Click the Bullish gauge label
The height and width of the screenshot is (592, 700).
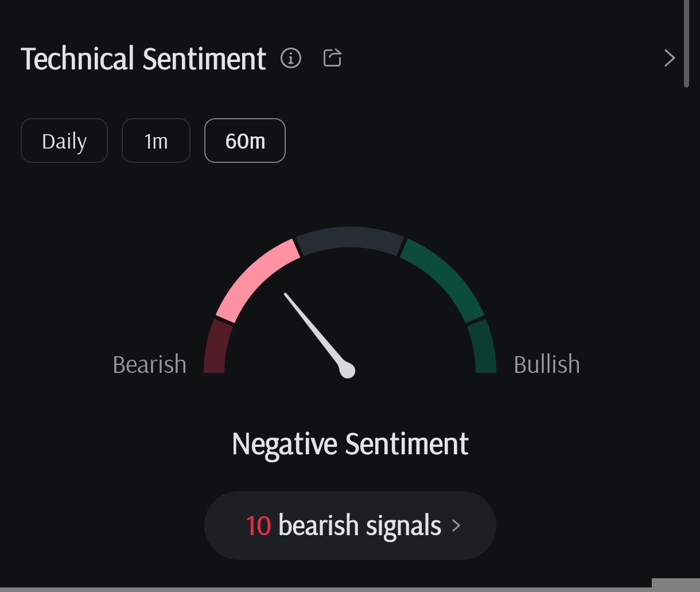click(546, 365)
